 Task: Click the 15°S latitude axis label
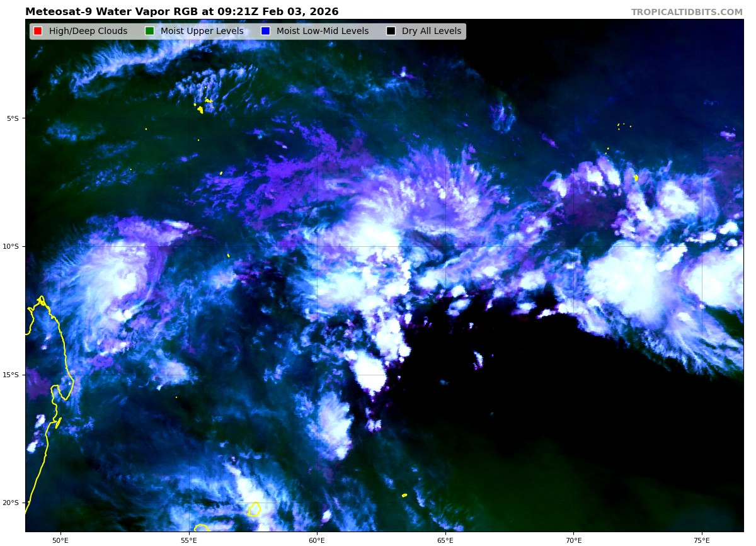click(11, 375)
